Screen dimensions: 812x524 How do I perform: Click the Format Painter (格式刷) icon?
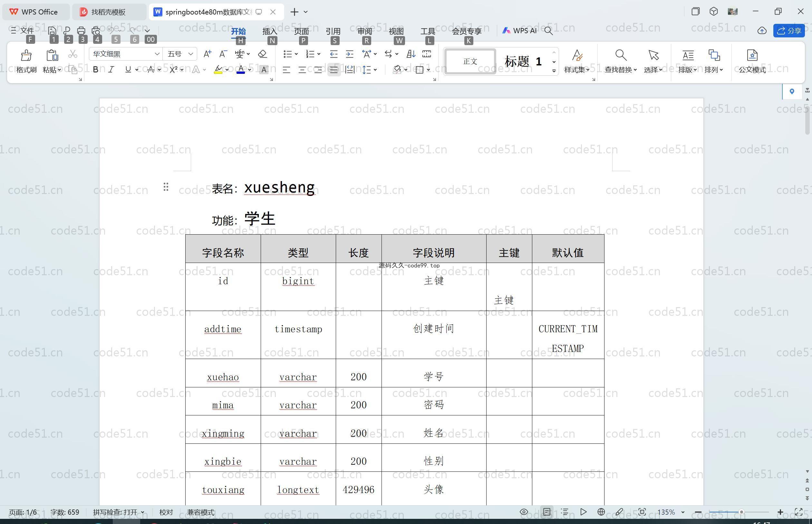[26, 55]
